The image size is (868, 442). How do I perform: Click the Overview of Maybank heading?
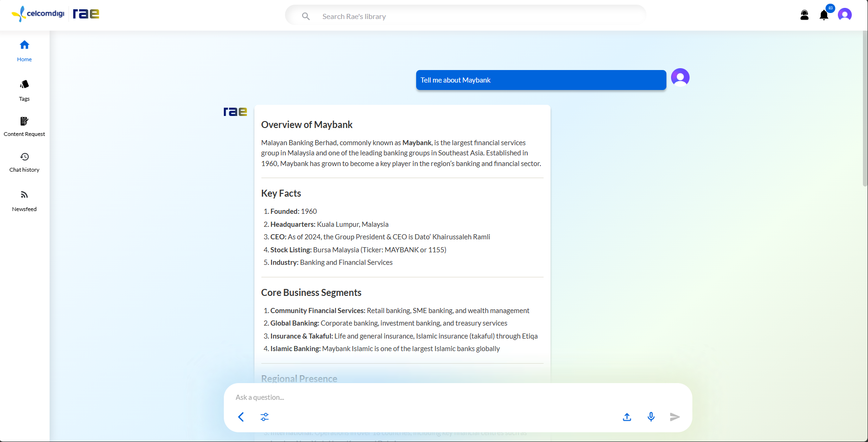pyautogui.click(x=307, y=125)
